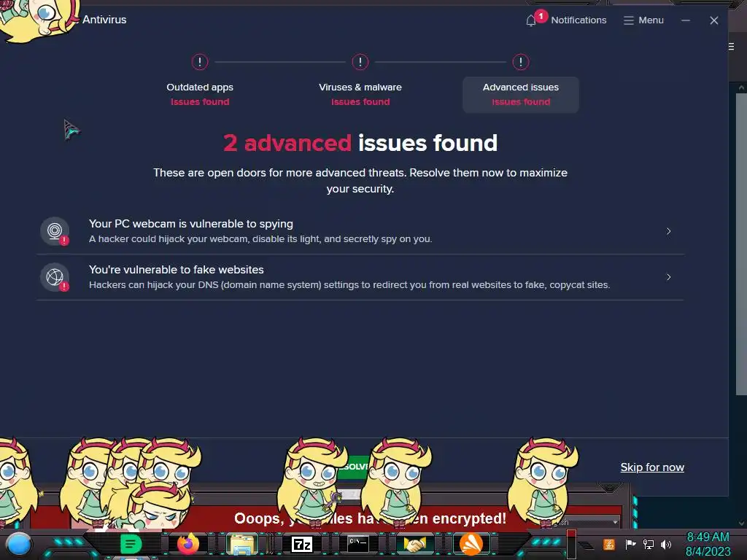Open 'Your PC webcam is vulnerable to spying'

tap(360, 231)
